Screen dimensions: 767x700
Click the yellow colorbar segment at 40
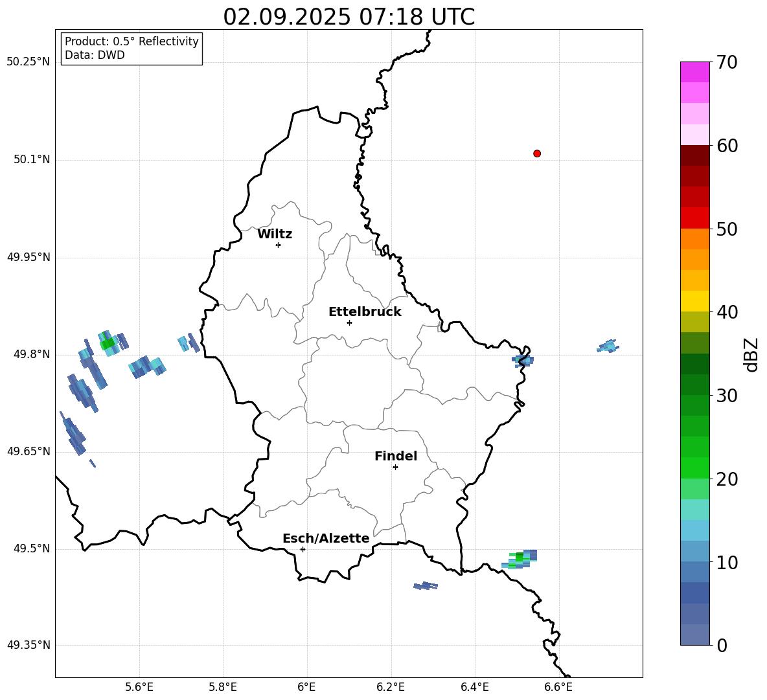tap(695, 301)
